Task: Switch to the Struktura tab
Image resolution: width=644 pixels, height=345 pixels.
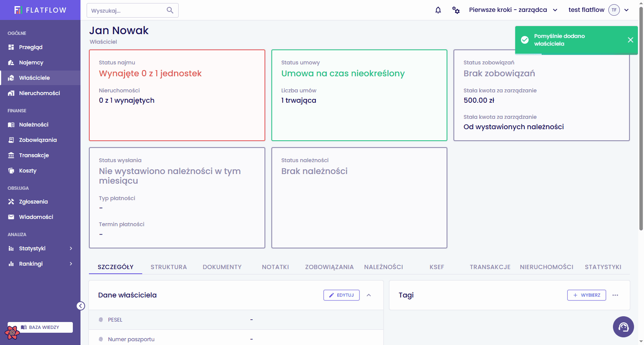Action: (169, 267)
